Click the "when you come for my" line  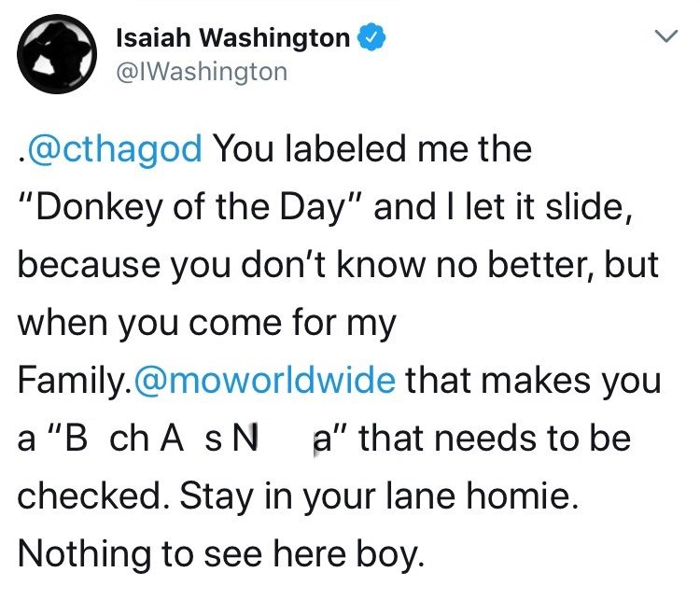[206, 323]
